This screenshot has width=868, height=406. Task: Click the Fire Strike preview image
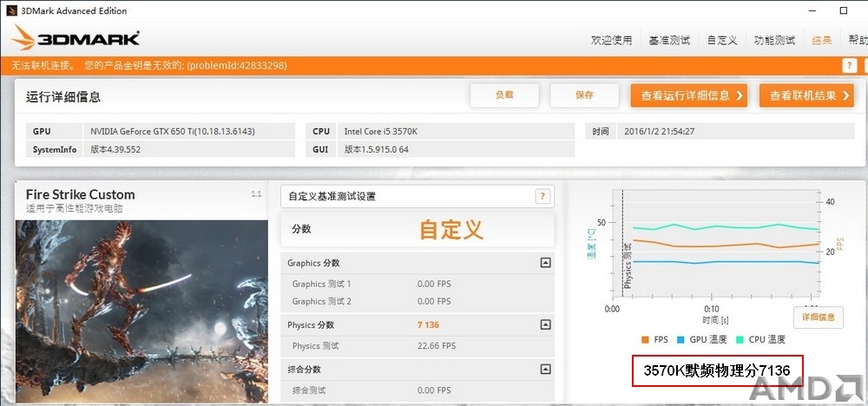[x=141, y=311]
